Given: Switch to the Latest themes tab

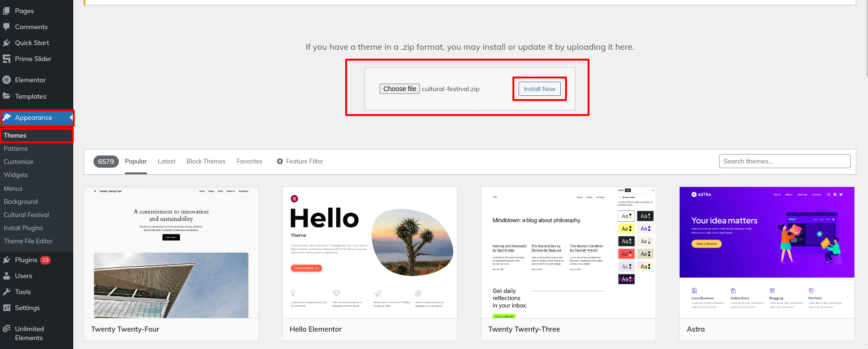Looking at the screenshot, I should click(166, 161).
